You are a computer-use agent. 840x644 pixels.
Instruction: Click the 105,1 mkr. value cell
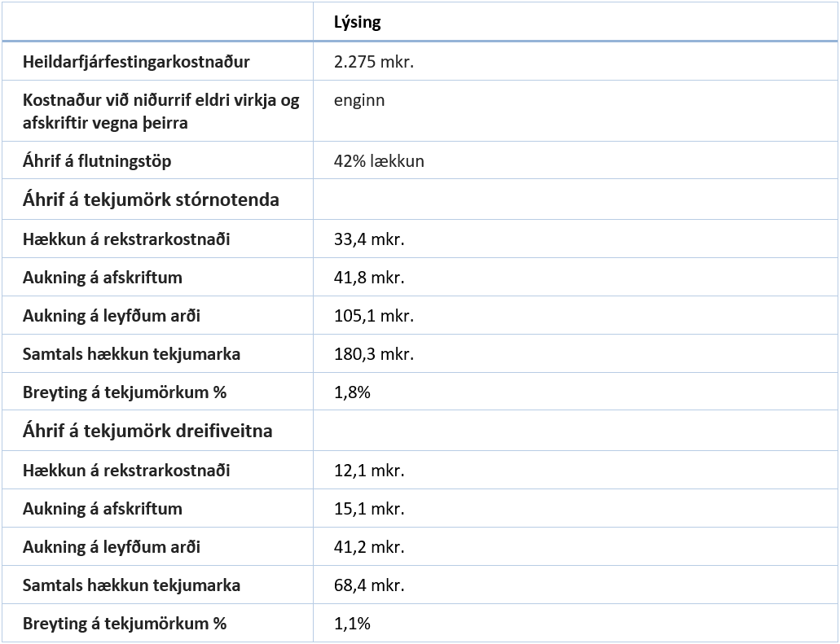pyautogui.click(x=373, y=316)
